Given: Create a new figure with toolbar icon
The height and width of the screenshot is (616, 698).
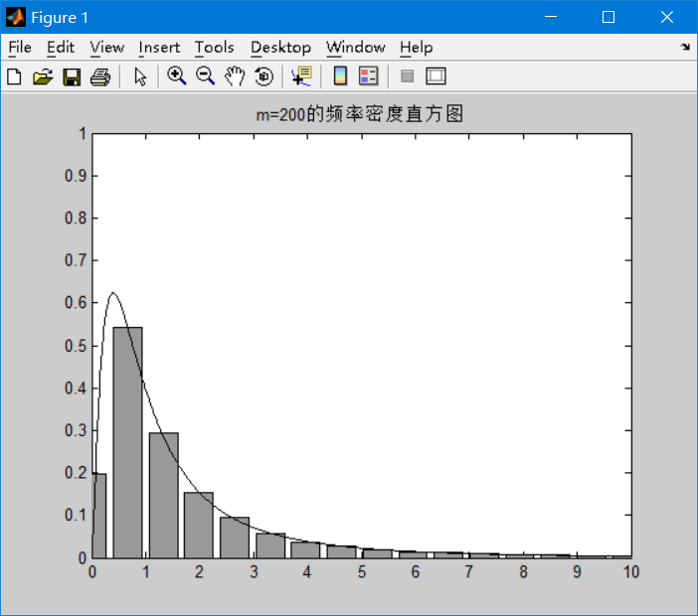Looking at the screenshot, I should point(14,77).
